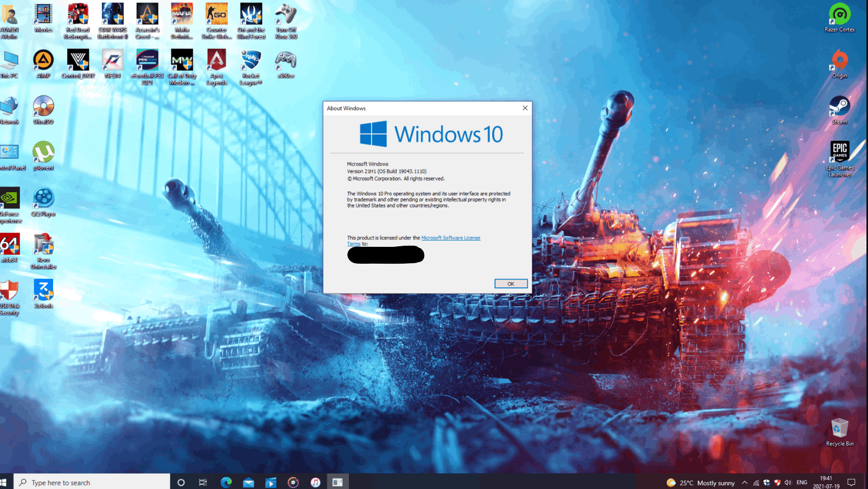Click the Counter-Strike Global Offensive icon

coord(216,21)
